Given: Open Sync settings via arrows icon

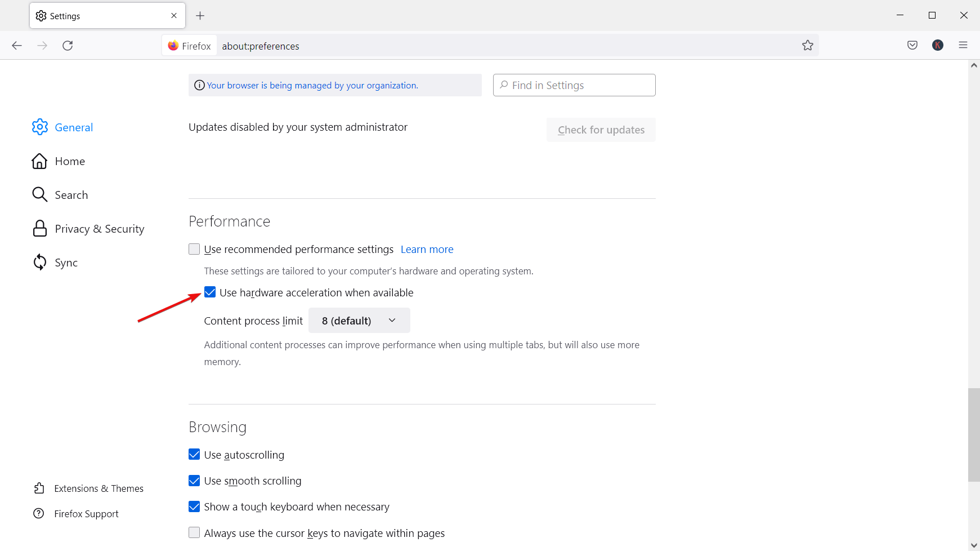Looking at the screenshot, I should click(39, 262).
